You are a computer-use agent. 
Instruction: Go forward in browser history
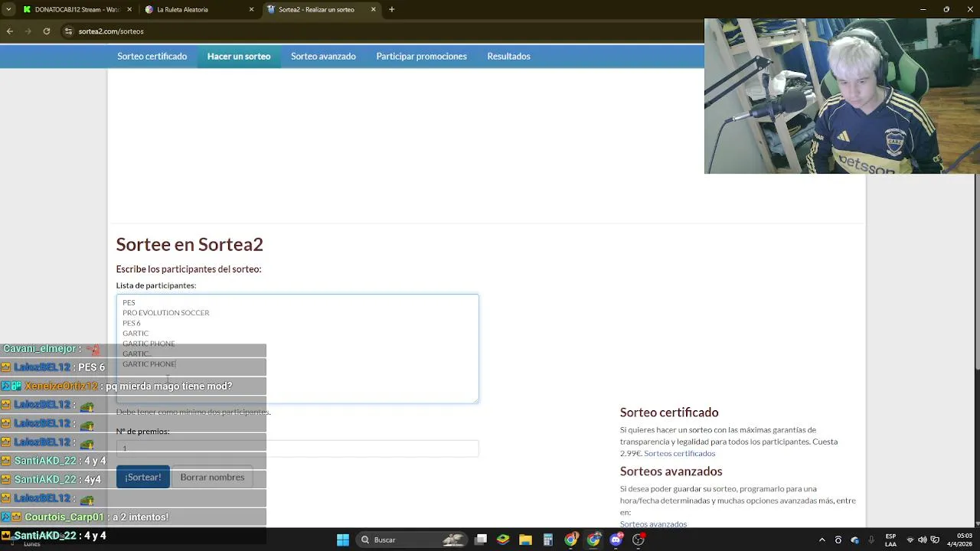(x=28, y=31)
